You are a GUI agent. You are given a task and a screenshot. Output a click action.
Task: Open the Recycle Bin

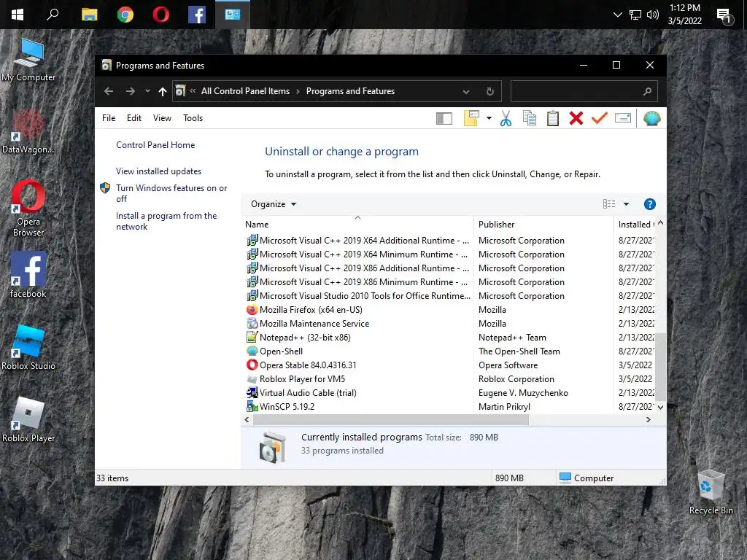point(711,492)
